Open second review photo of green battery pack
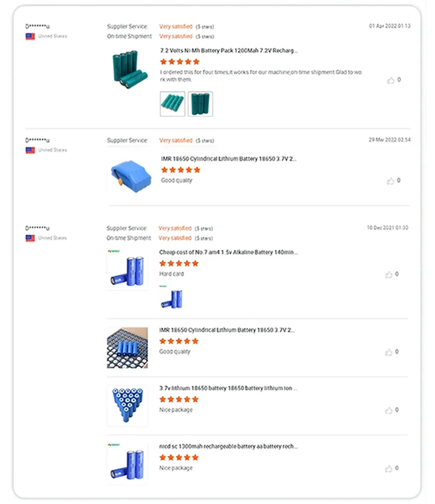Image resolution: width=435 pixels, height=504 pixels. pyautogui.click(x=200, y=104)
